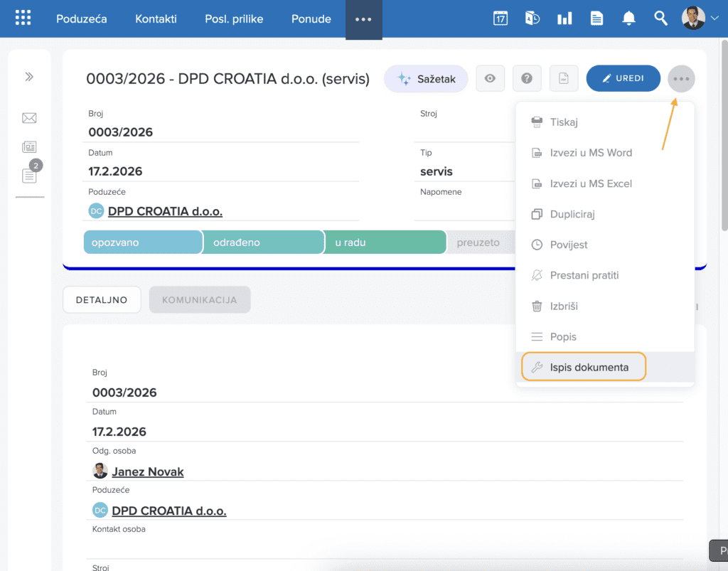Open DPD CROATIA d.o.o. link in header section

[x=165, y=211]
